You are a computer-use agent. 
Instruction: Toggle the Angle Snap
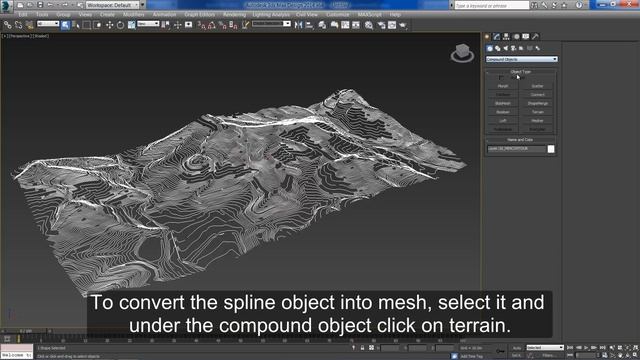[x=211, y=25]
